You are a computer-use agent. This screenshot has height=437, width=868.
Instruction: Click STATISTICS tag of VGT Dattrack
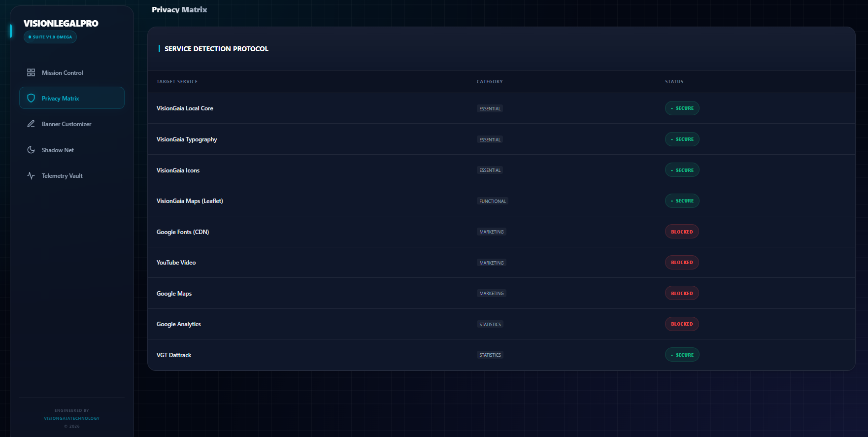pyautogui.click(x=490, y=355)
